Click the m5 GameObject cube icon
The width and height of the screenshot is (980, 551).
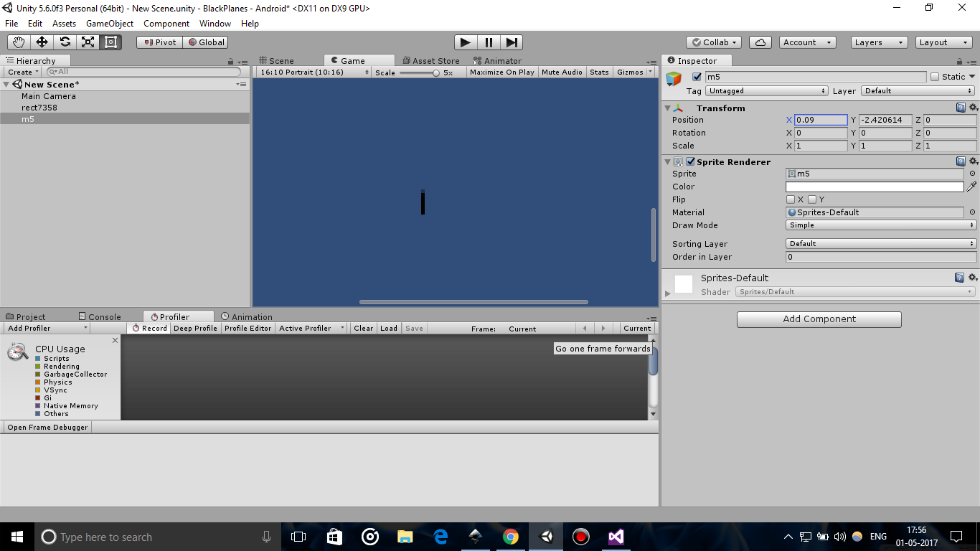click(674, 79)
